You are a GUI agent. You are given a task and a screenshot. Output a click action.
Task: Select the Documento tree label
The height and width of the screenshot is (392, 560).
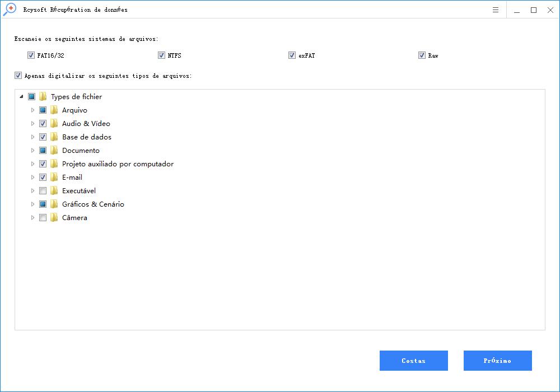pos(81,151)
